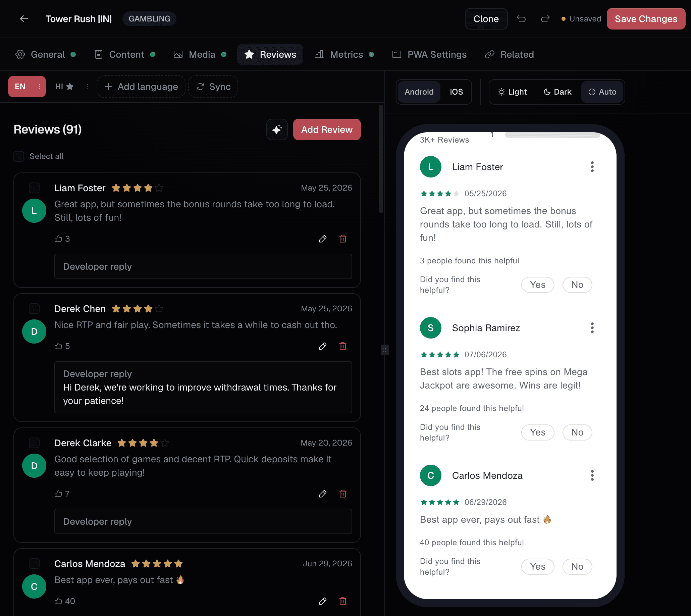The height and width of the screenshot is (616, 691).
Task: Click thumbs-up icon on Derek Clarke's review
Action: pos(59,494)
